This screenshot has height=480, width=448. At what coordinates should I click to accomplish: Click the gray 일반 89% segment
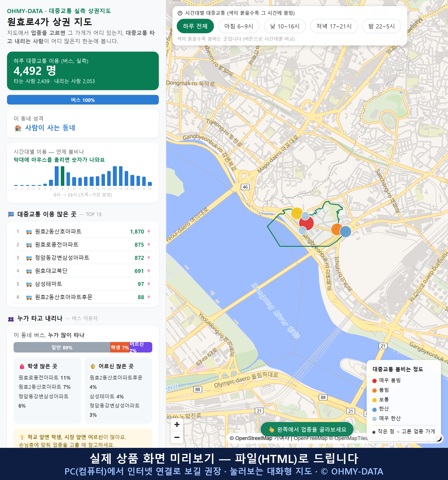point(62,347)
